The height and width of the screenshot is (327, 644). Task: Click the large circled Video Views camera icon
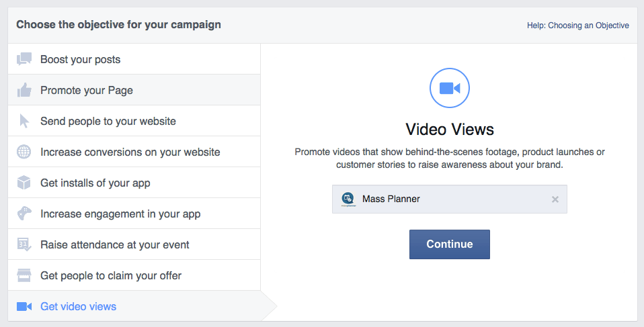[449, 88]
